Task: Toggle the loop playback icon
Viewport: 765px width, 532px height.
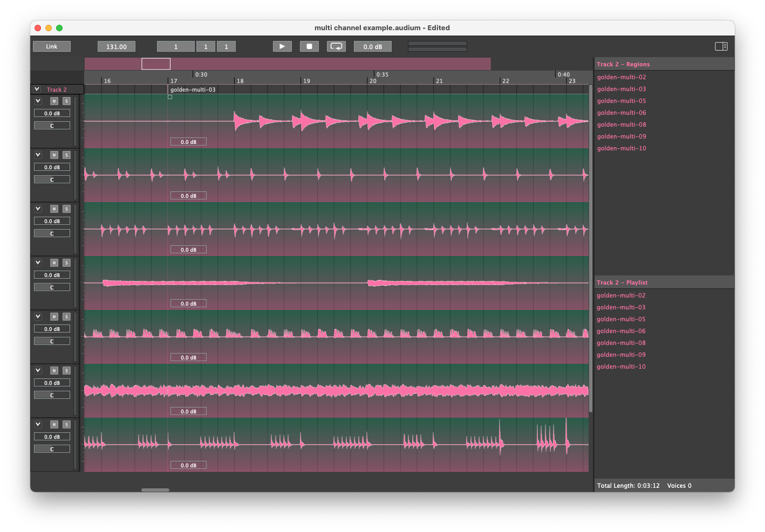Action: (x=336, y=46)
